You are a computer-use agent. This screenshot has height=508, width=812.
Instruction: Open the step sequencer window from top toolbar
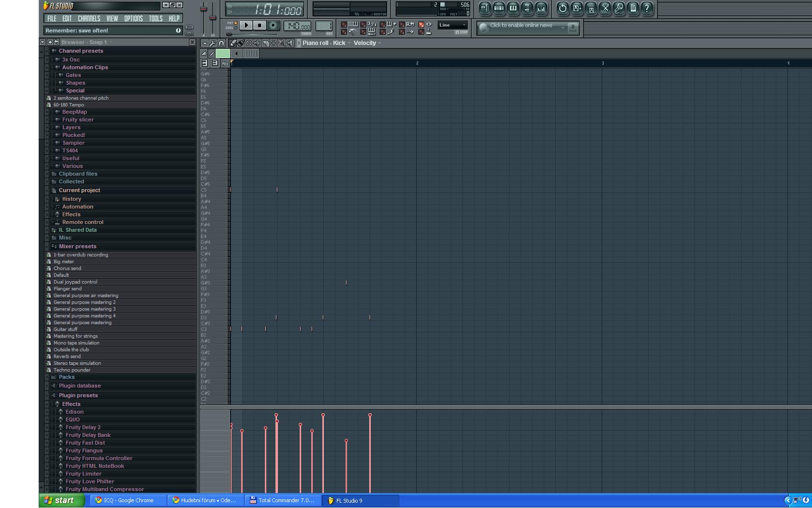[x=499, y=8]
